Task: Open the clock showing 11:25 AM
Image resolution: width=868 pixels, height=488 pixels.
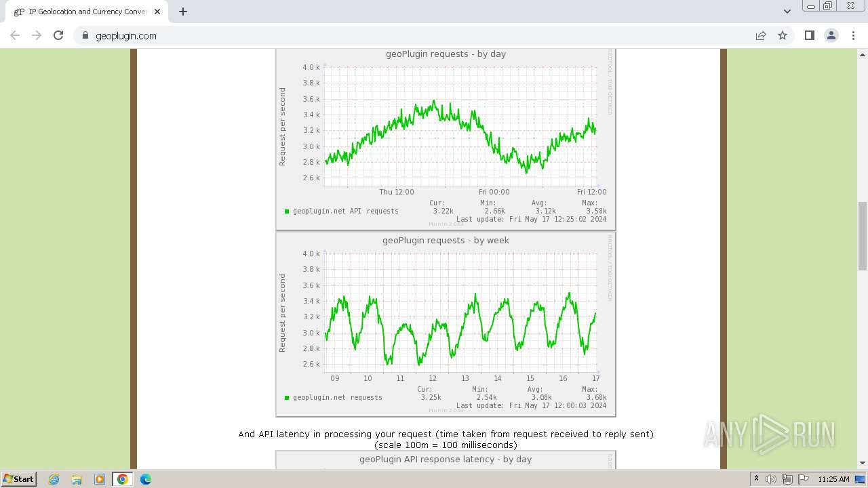Action: click(833, 479)
